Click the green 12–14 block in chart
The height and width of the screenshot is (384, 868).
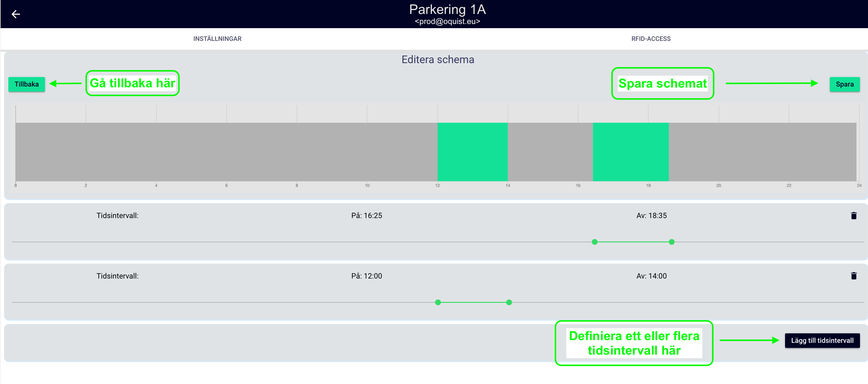pyautogui.click(x=473, y=152)
